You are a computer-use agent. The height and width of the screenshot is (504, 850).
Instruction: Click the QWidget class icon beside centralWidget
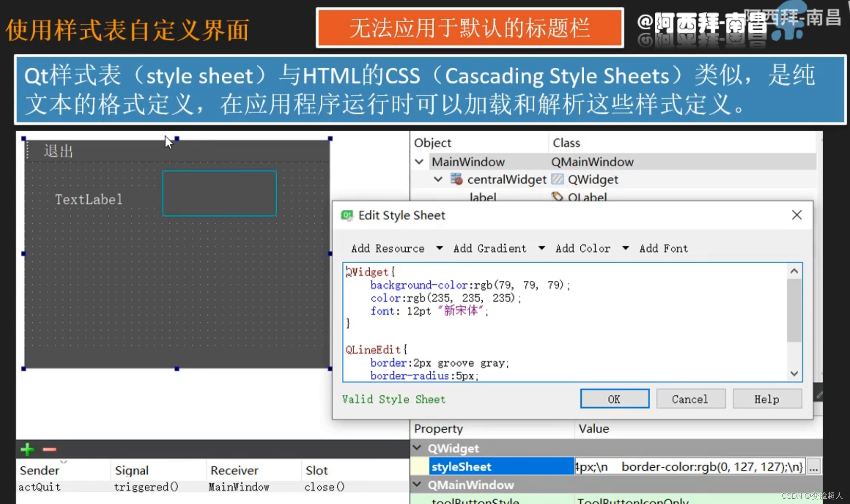[x=557, y=179]
